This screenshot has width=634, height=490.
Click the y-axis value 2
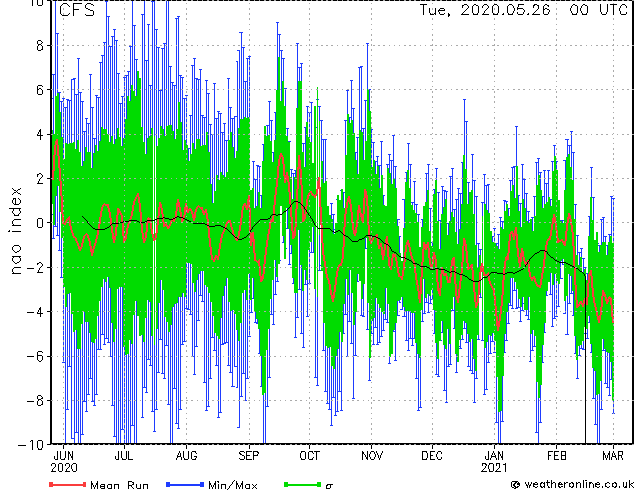[x=40, y=179]
